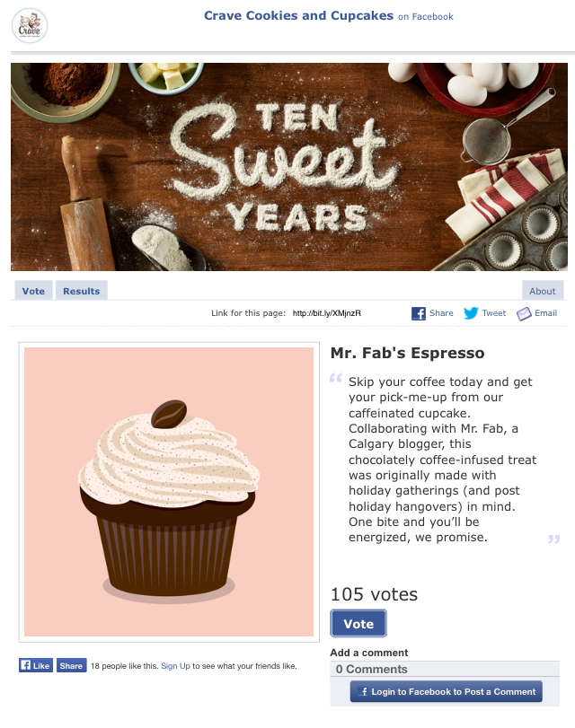
Task: Click the Email envelope icon
Action: tap(524, 313)
